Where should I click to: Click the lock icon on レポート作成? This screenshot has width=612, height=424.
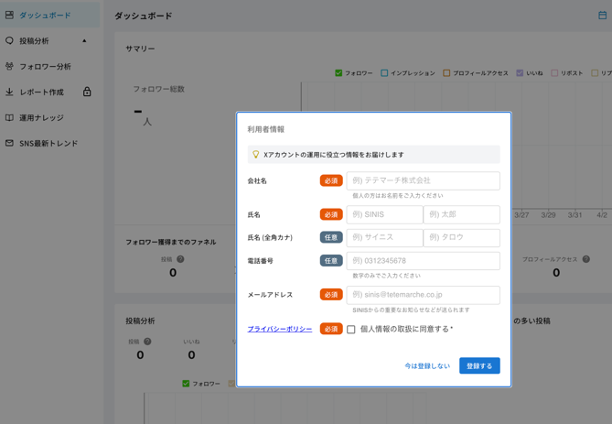(x=87, y=91)
